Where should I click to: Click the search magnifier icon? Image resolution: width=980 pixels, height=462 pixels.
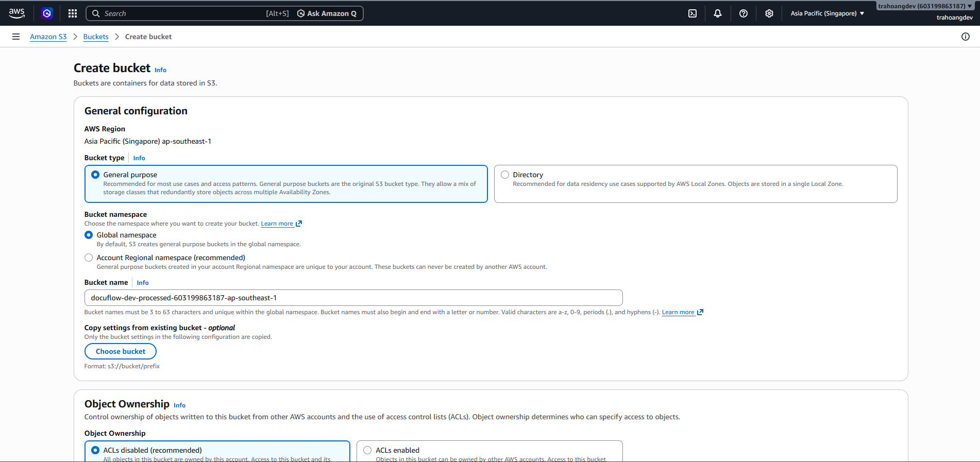pos(96,13)
